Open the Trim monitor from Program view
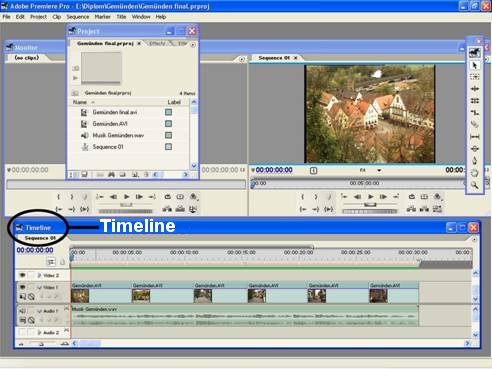 pyautogui.click(x=437, y=209)
